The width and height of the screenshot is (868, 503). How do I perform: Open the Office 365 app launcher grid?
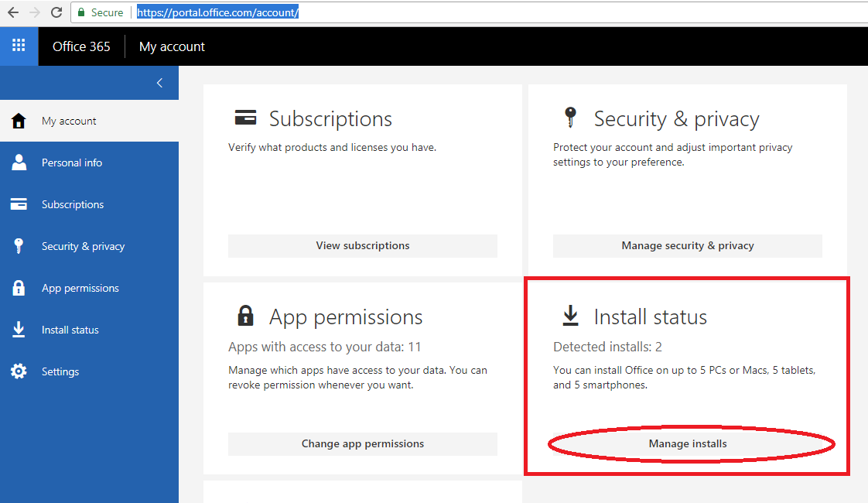19,46
